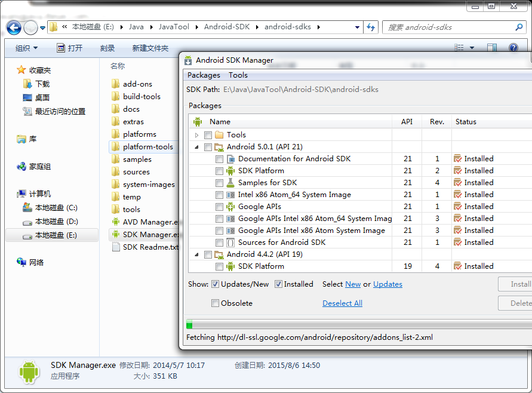Enable the Obsolete packages checkbox

coord(215,303)
